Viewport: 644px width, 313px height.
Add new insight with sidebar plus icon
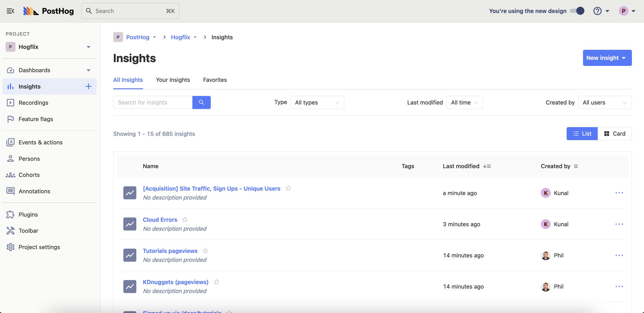[x=88, y=86]
